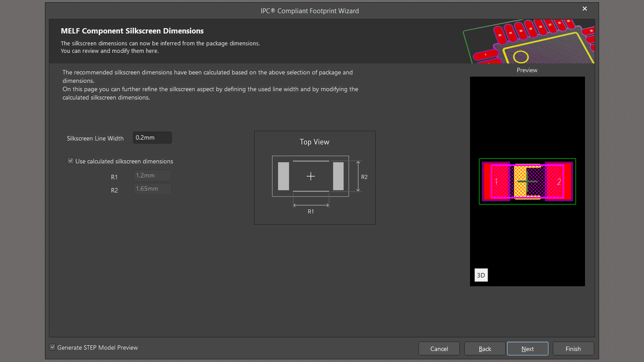Select pad 1 in the footprint preview
This screenshot has height=362, width=644.
496,181
